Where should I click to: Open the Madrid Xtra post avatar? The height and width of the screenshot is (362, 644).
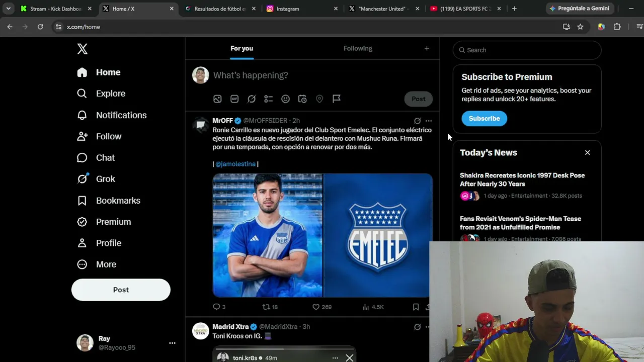(200, 331)
